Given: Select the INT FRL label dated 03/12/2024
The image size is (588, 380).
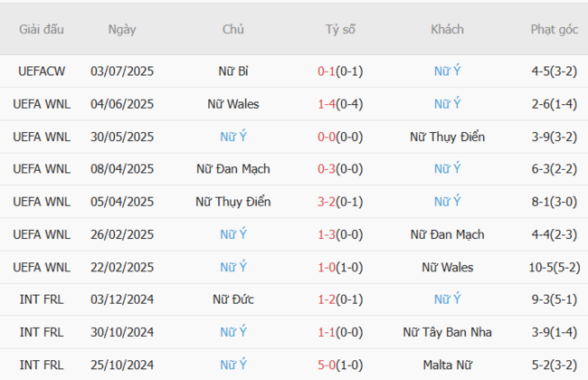Looking at the screenshot, I should click(x=42, y=299).
